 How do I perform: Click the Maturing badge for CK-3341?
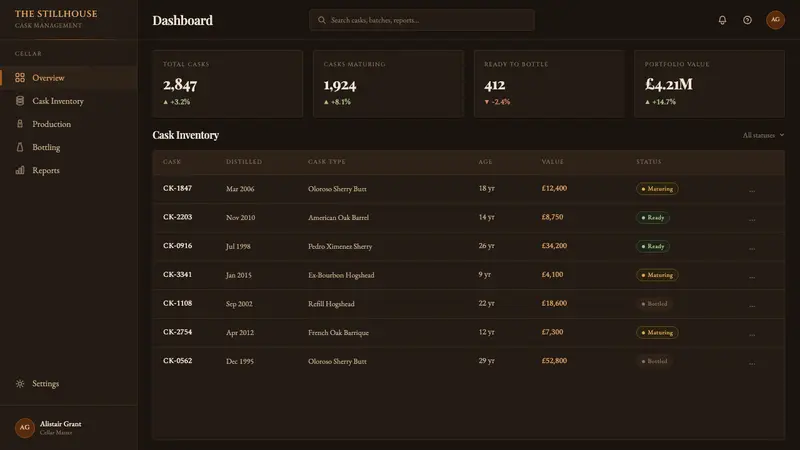click(657, 275)
